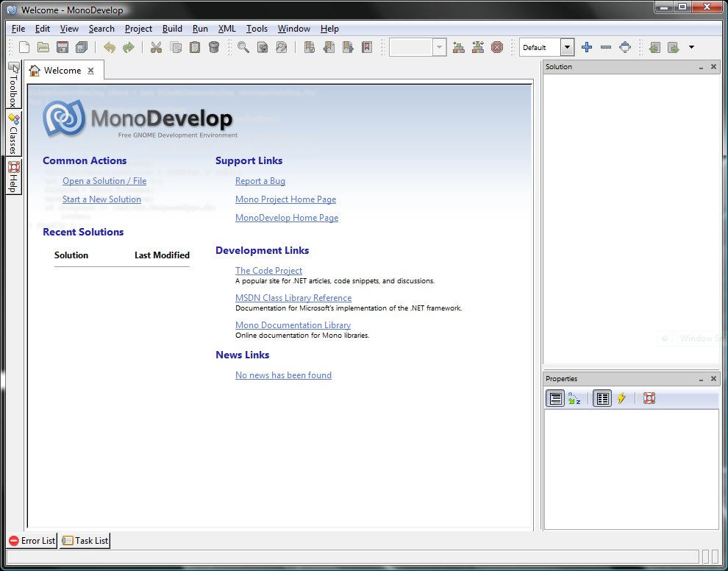Open the Help side panel tab
This screenshot has width=728, height=571.
[x=13, y=177]
